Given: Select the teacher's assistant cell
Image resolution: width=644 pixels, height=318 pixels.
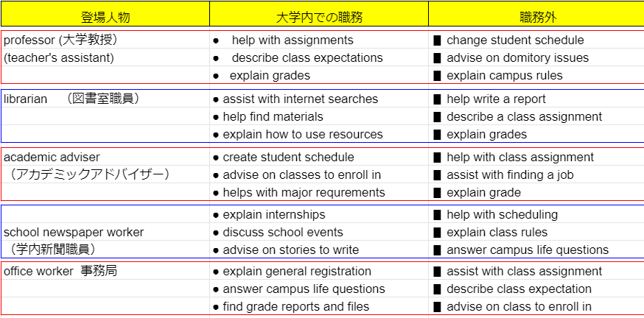Looking at the screenshot, I should coord(105,57).
